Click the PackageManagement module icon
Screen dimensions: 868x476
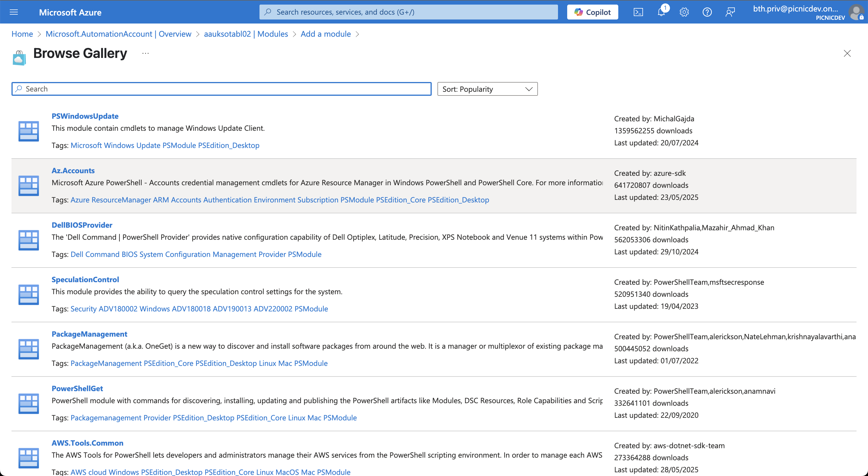[x=29, y=349]
